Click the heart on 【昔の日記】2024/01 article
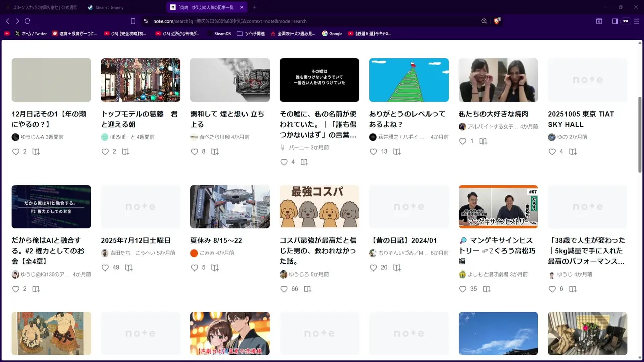The height and width of the screenshot is (362, 644). (373, 268)
